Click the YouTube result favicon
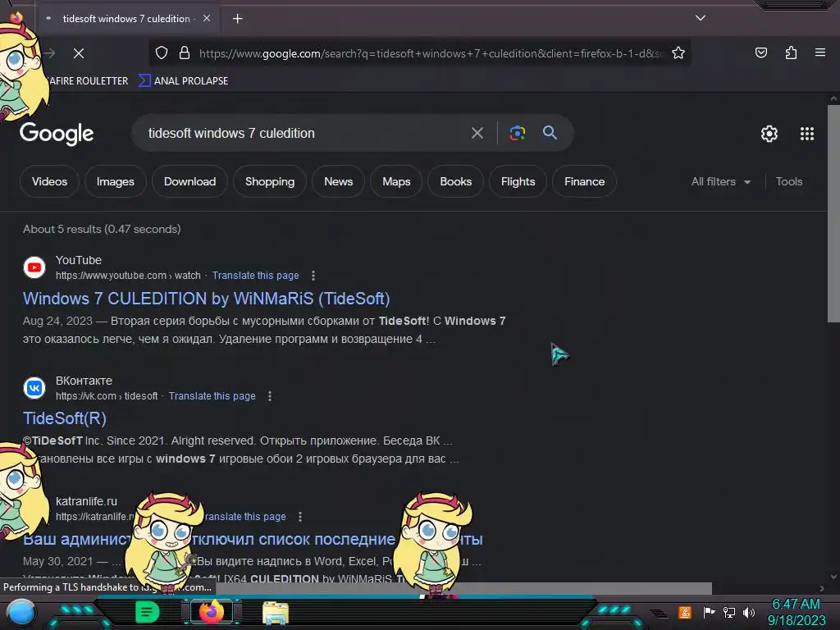This screenshot has height=630, width=840. click(x=34, y=267)
